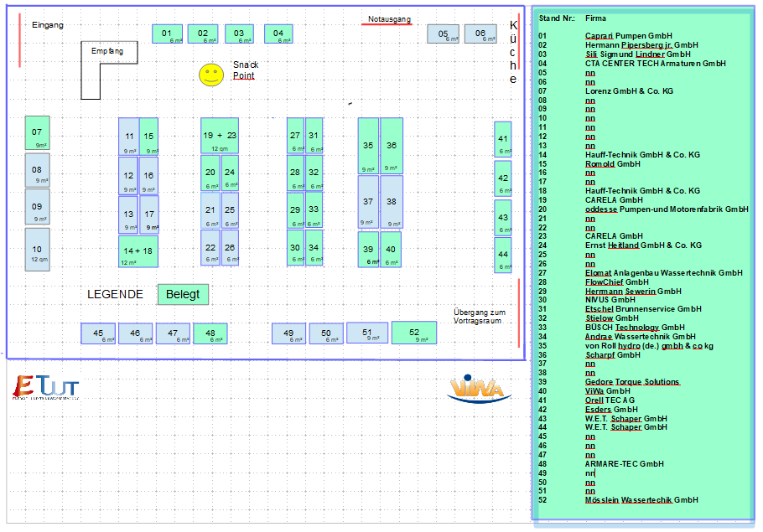Click the Übergang zum Vortragsraum label
This screenshot has height=532, width=763.
click(x=480, y=316)
